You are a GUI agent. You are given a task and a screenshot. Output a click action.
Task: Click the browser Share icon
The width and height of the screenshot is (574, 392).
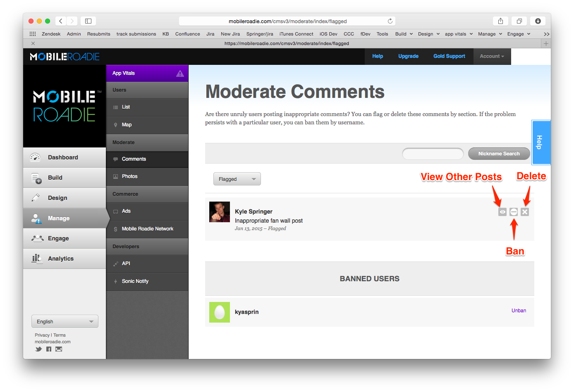click(500, 21)
